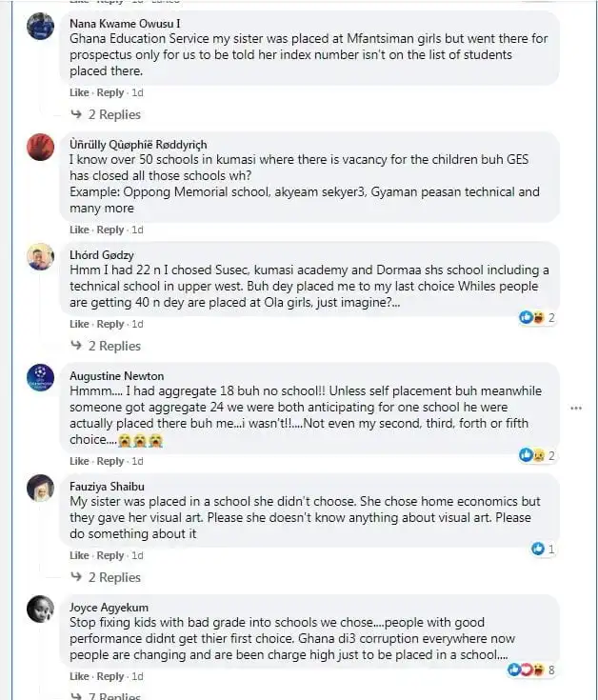Viewport: 598px width, 700px height.
Task: Reply to Ùňrülly Qùøphïë Røddyrïçh's comment
Action: click(110, 230)
